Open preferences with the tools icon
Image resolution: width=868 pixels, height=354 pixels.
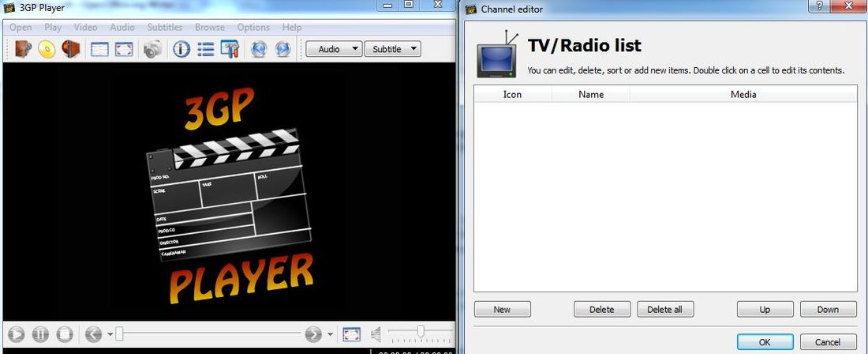click(230, 49)
